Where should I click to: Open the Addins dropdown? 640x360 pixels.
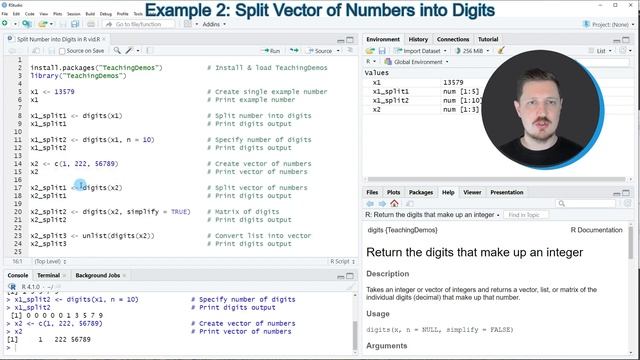(214, 24)
